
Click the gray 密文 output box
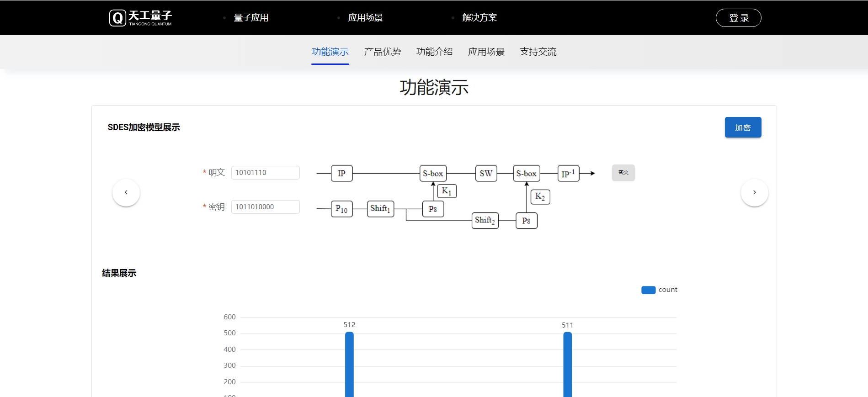[x=623, y=173]
